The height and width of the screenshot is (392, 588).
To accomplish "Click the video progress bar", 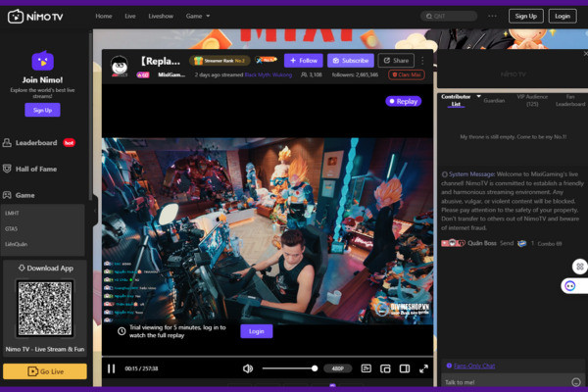I will click(268, 356).
